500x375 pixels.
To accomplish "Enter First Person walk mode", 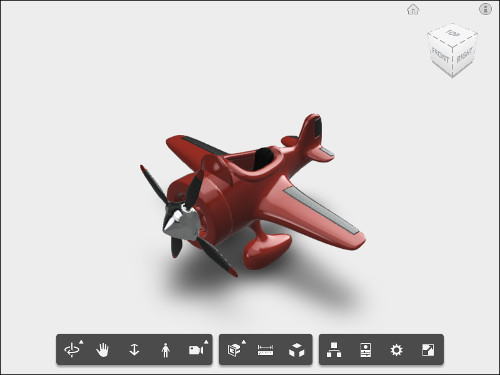I will [x=165, y=350].
